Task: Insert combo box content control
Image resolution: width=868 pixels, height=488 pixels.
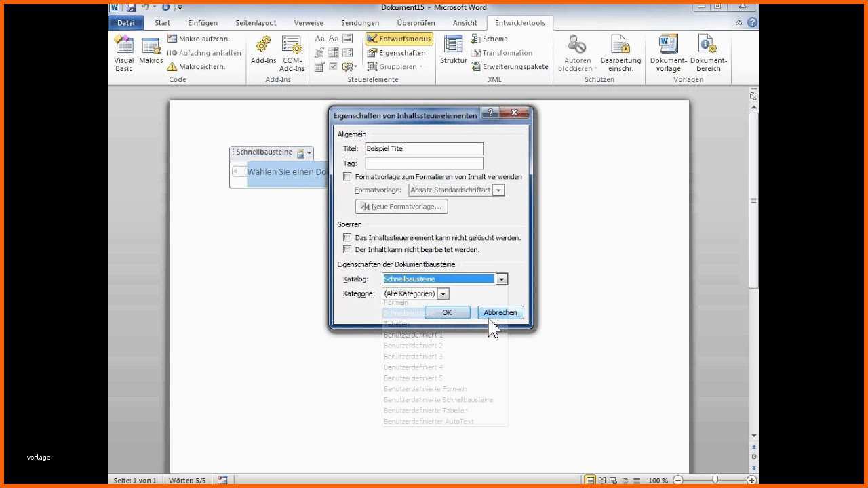Action: [334, 52]
